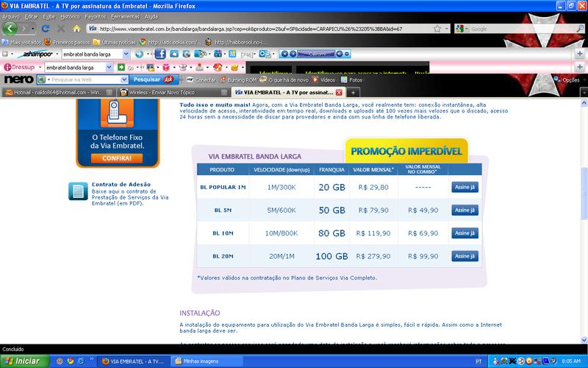Open Minhas imagens in the taskbar
Screen dimensions: 588x368
pyautogui.click(x=207, y=361)
